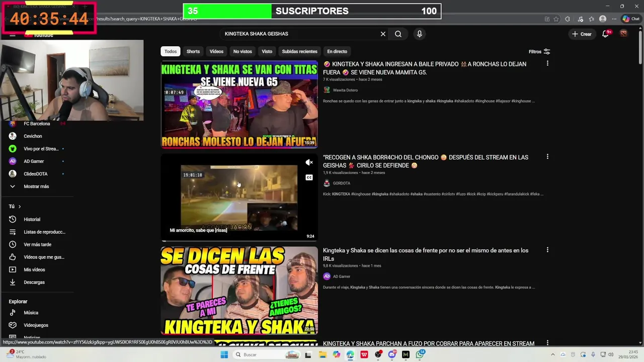
Task: Open browser profile avatar
Action: (x=603, y=19)
